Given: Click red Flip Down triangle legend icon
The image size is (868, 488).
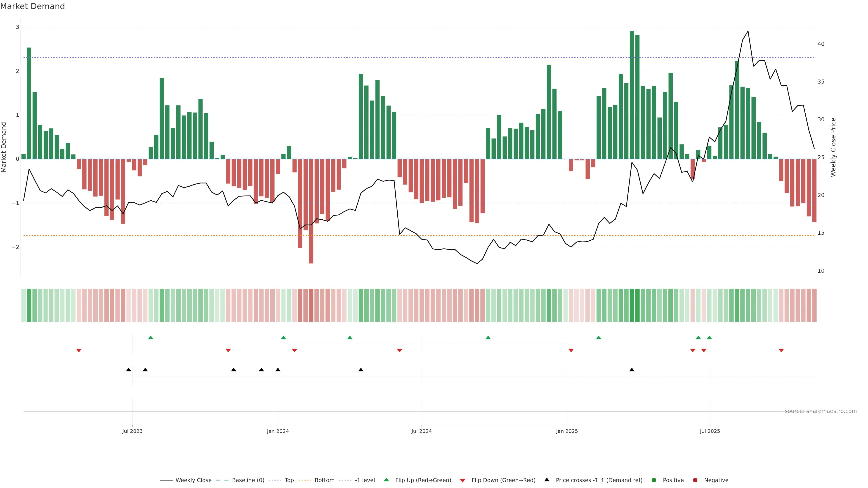Looking at the screenshot, I should click(463, 481).
